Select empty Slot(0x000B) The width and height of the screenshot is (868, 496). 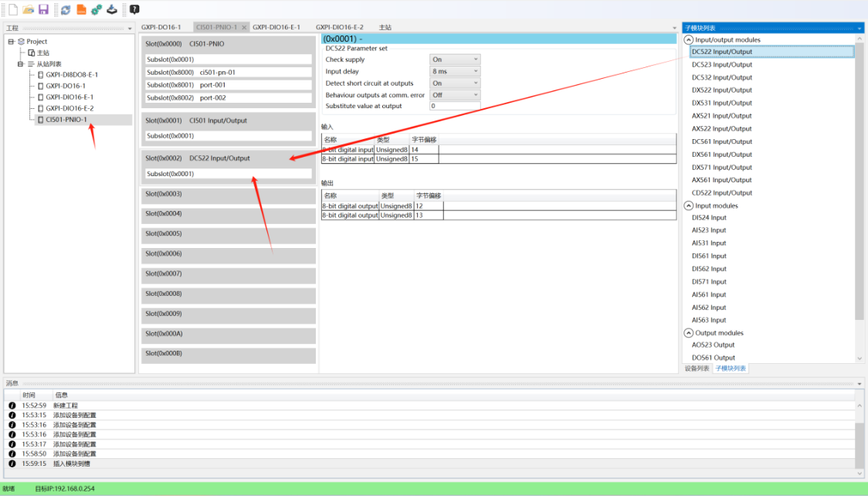tap(228, 355)
